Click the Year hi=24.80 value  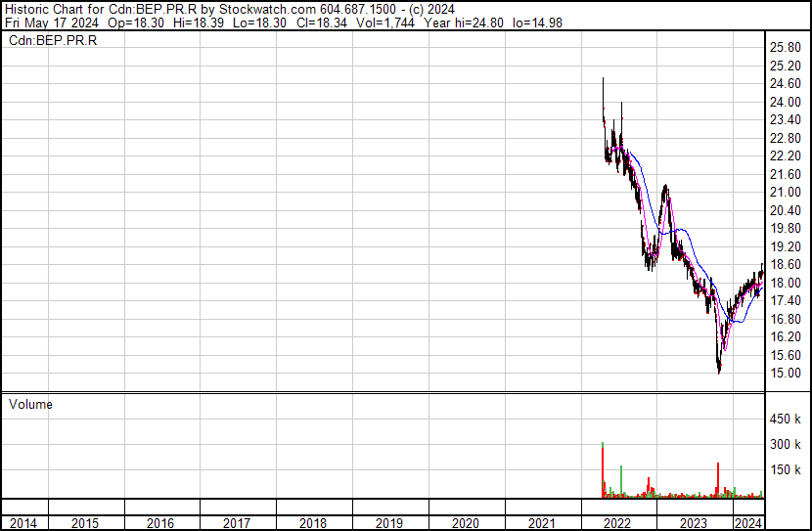pyautogui.click(x=464, y=22)
